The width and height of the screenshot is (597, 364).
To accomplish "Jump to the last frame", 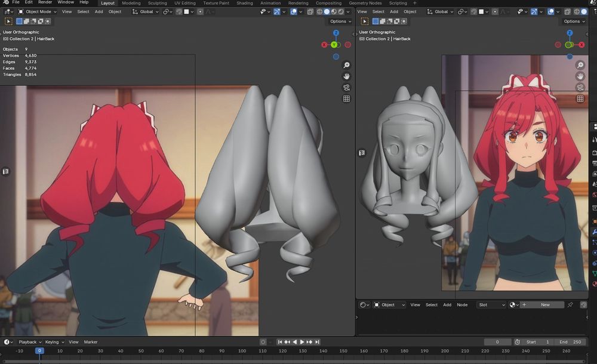I will click(317, 342).
